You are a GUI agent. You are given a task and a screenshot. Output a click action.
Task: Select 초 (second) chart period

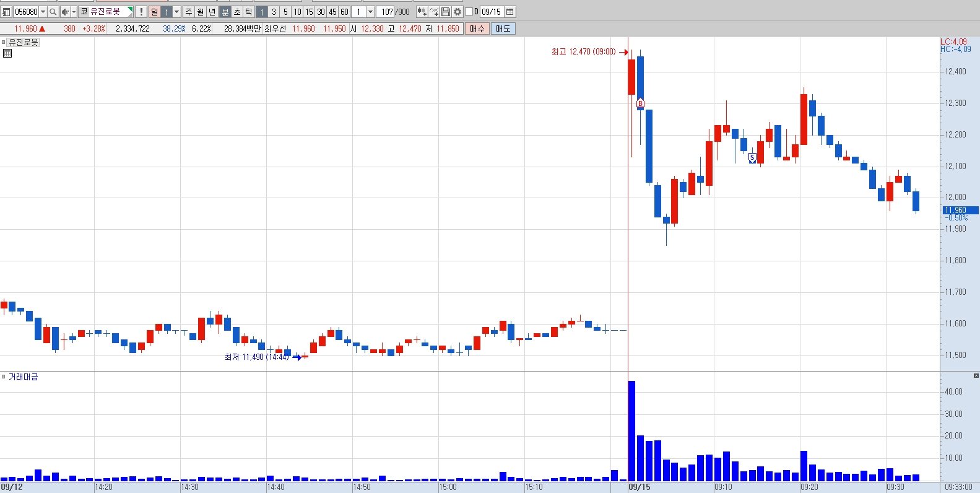tap(237, 12)
